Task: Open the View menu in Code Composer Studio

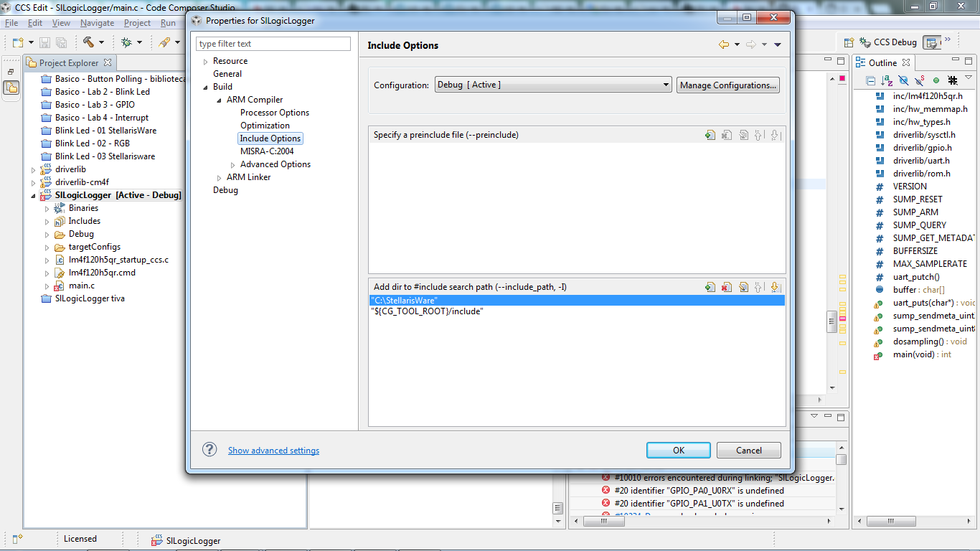Action: click(x=61, y=23)
